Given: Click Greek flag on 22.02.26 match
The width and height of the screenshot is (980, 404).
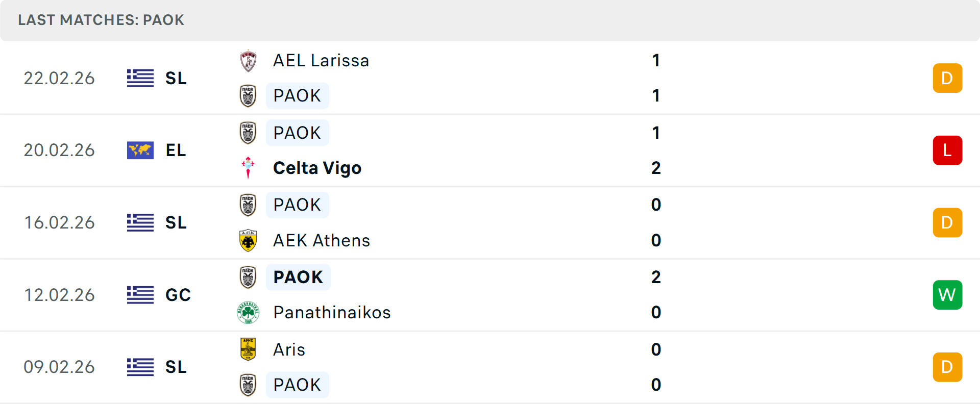Looking at the screenshot, I should coord(140,78).
